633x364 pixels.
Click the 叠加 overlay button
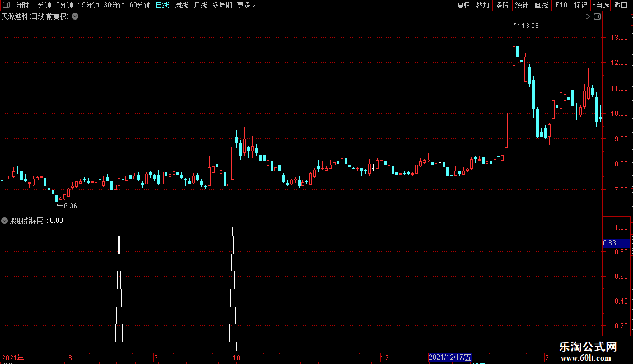coord(482,5)
